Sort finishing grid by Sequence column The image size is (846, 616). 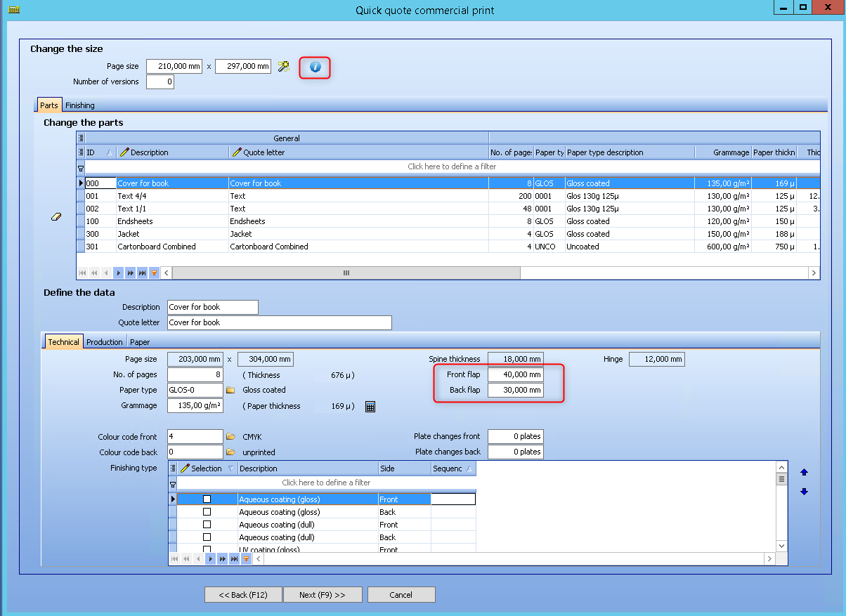[x=453, y=468]
